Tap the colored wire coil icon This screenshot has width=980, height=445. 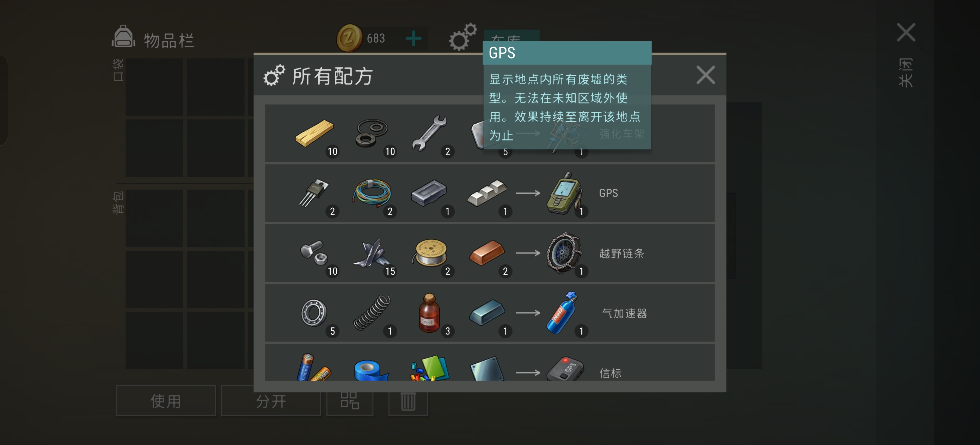coord(372,193)
